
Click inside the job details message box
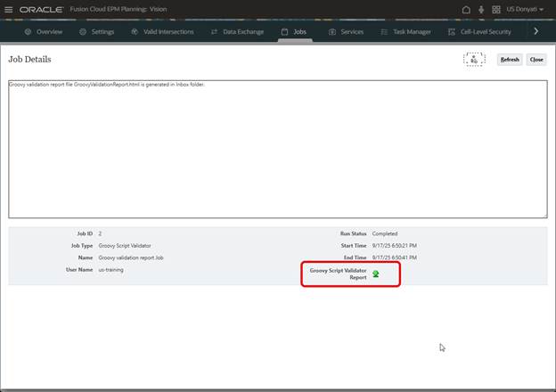(277, 150)
